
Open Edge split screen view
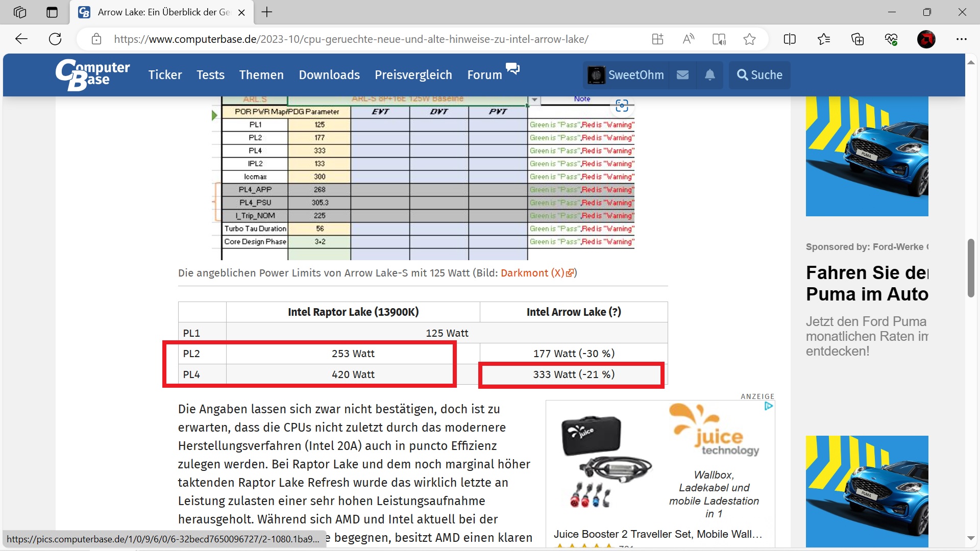(x=789, y=39)
